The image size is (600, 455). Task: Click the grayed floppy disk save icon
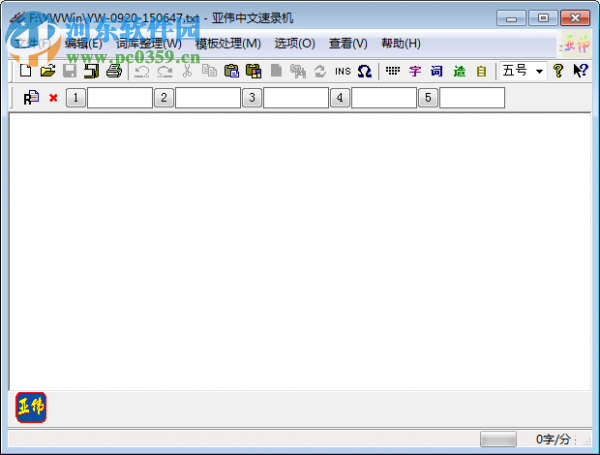point(70,71)
